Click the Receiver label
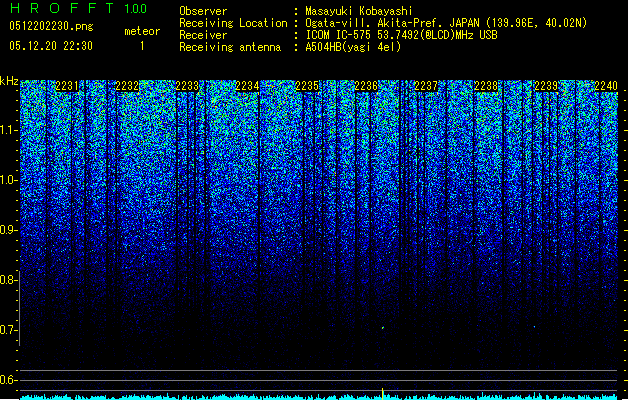 (x=203, y=35)
